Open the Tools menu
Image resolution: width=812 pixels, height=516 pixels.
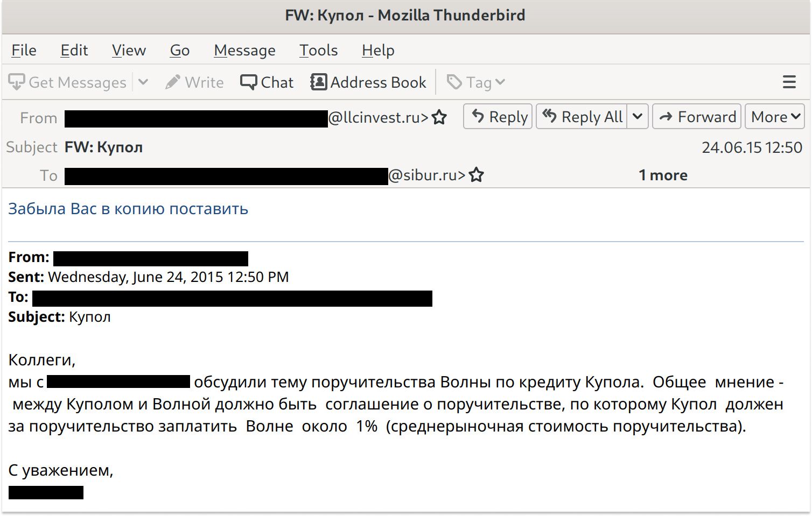[318, 50]
